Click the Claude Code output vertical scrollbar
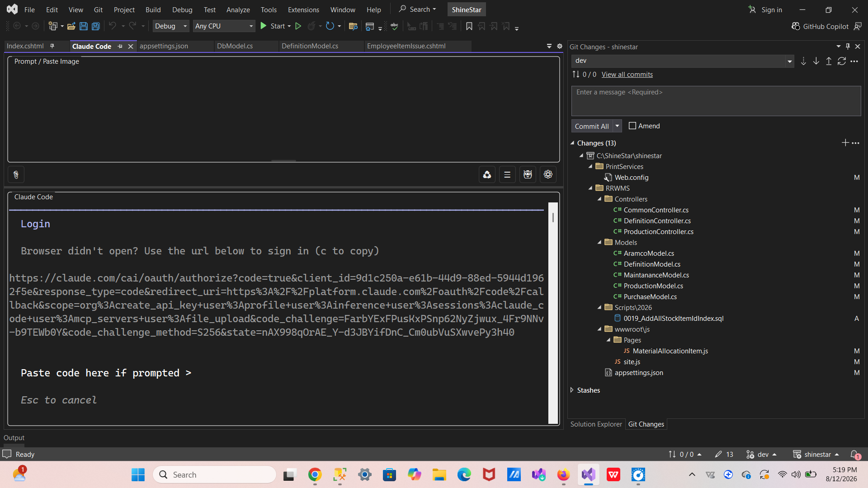The image size is (868, 488). pos(553,313)
